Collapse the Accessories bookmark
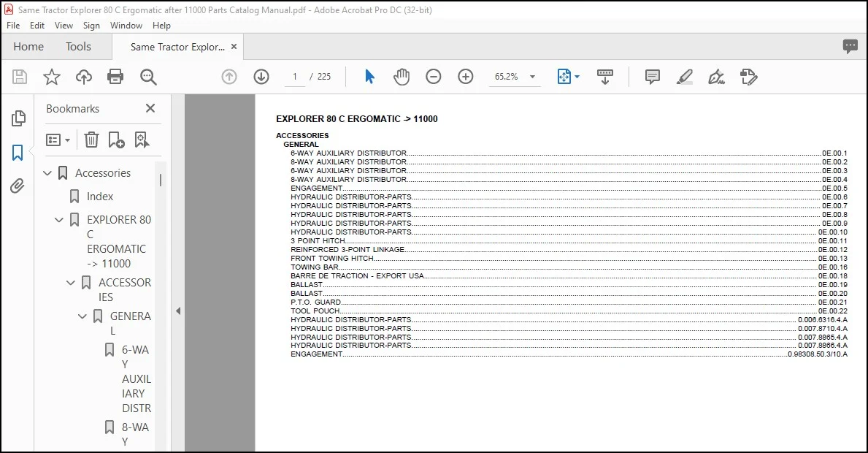This screenshot has width=868, height=453. (47, 172)
